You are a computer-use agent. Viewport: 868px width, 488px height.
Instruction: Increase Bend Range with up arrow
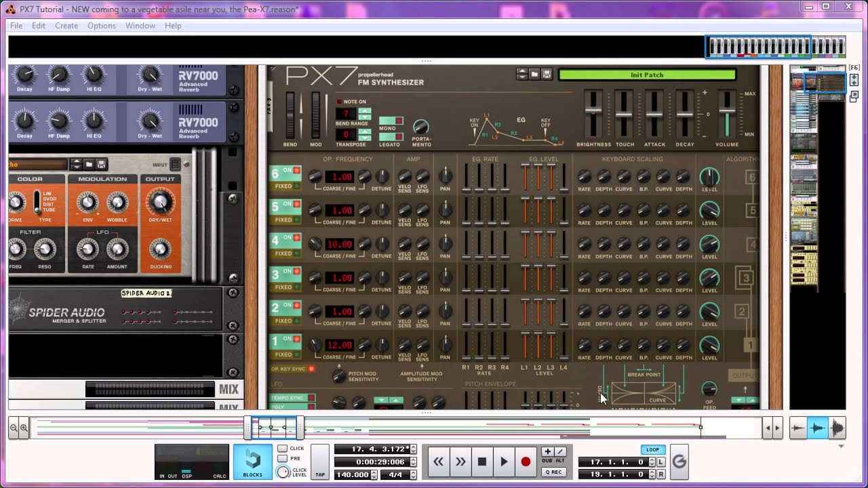pyautogui.click(x=365, y=110)
